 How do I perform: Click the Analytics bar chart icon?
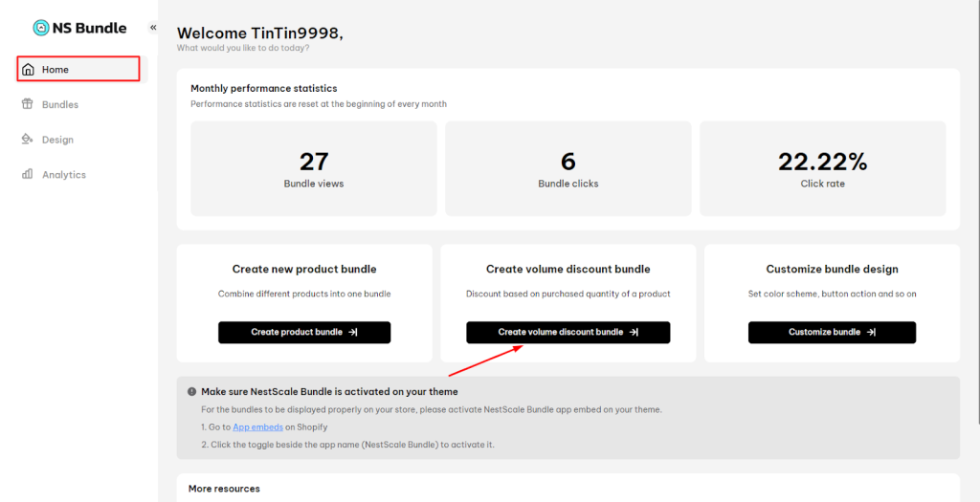click(28, 174)
